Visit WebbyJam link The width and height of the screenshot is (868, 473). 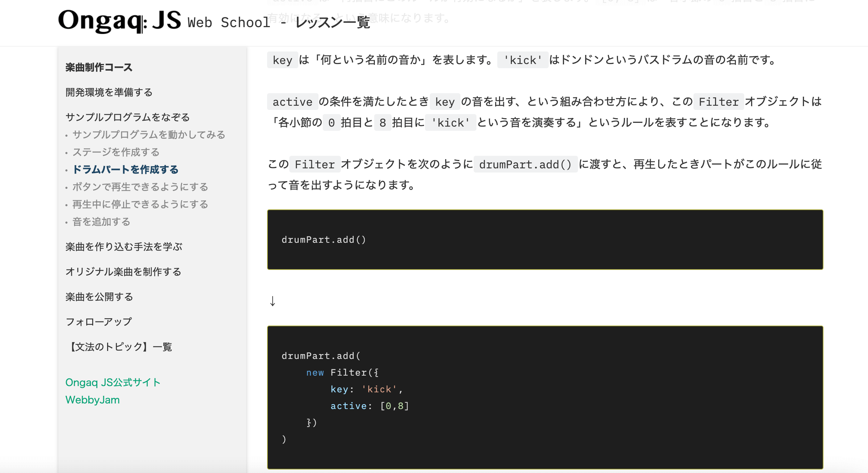(93, 400)
